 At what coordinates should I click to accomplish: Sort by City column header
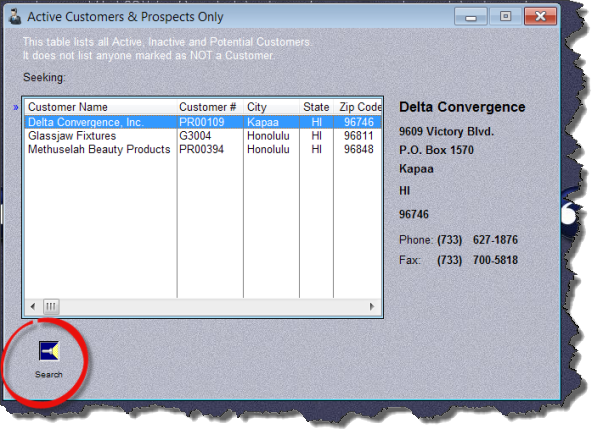click(x=271, y=107)
